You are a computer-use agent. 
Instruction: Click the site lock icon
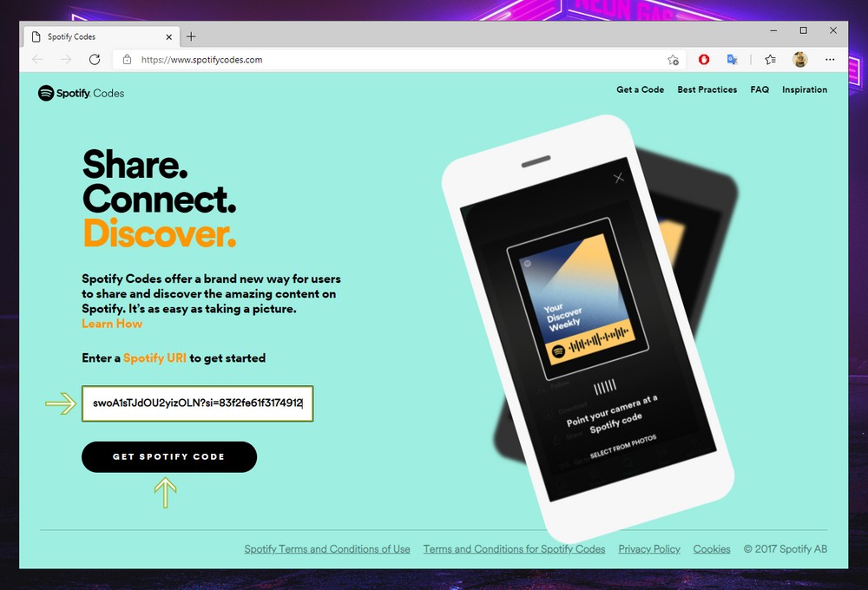tap(128, 59)
